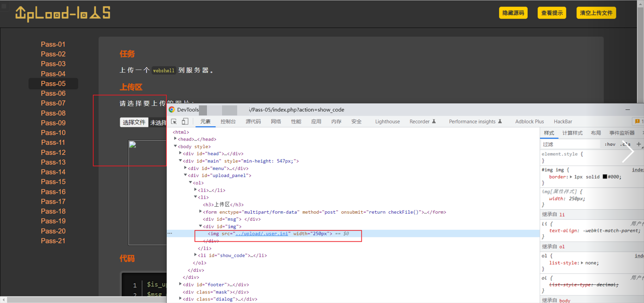Switch to the 控制台 (Console) tab
Screen dimensions: 644x303
pos(228,122)
